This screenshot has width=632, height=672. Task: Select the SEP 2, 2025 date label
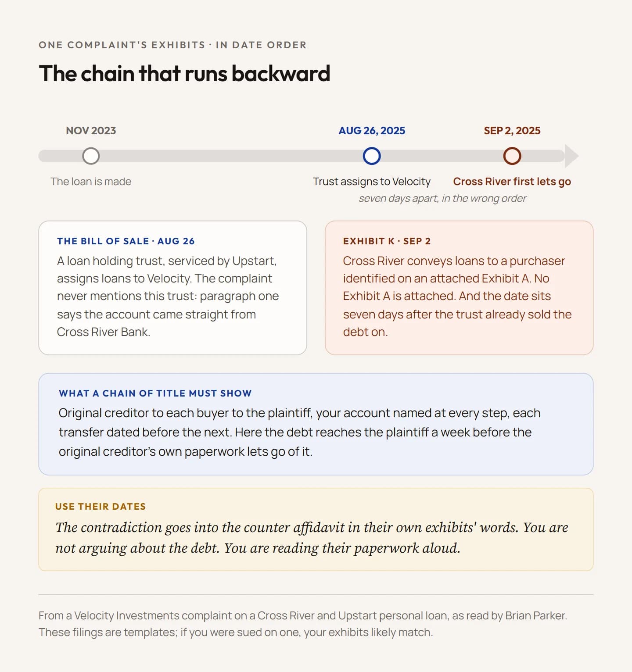pyautogui.click(x=512, y=130)
